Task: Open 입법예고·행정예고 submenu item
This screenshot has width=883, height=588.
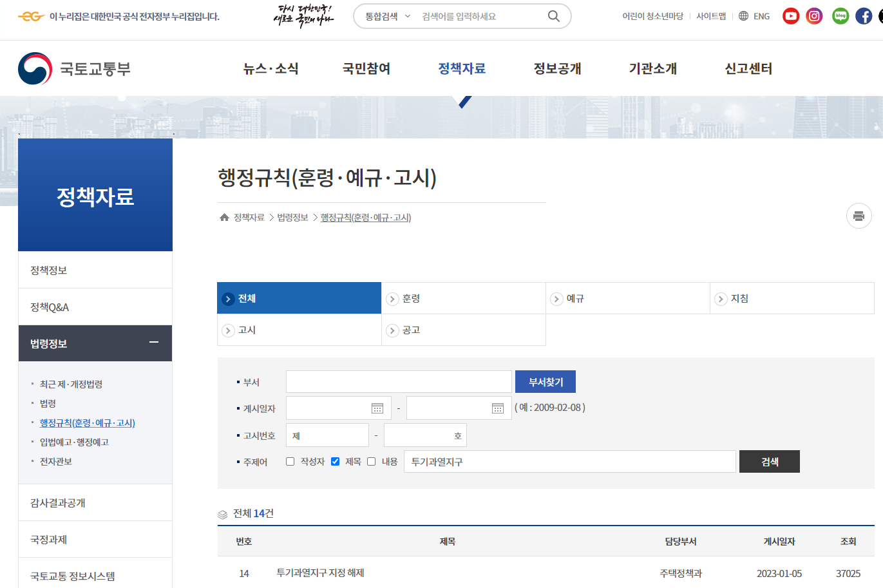Action: tap(74, 442)
